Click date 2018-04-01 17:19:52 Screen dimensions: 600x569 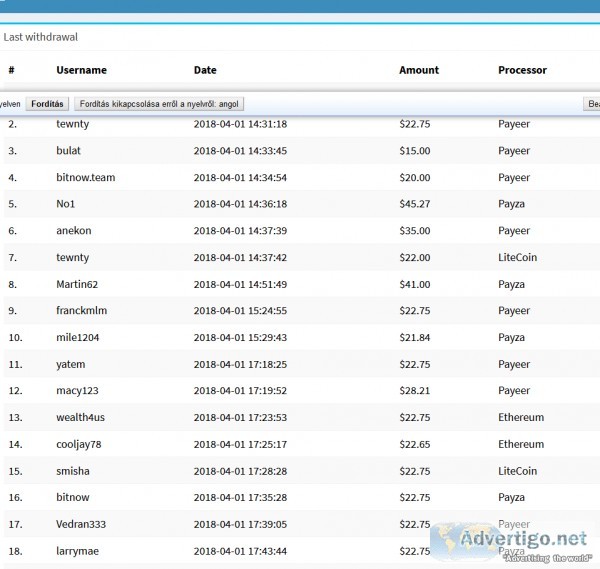click(x=240, y=390)
